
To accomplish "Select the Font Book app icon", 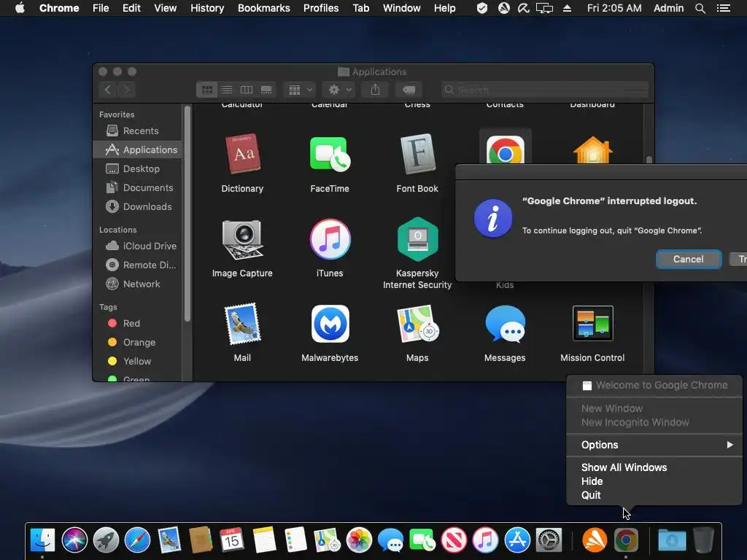I will (417, 154).
